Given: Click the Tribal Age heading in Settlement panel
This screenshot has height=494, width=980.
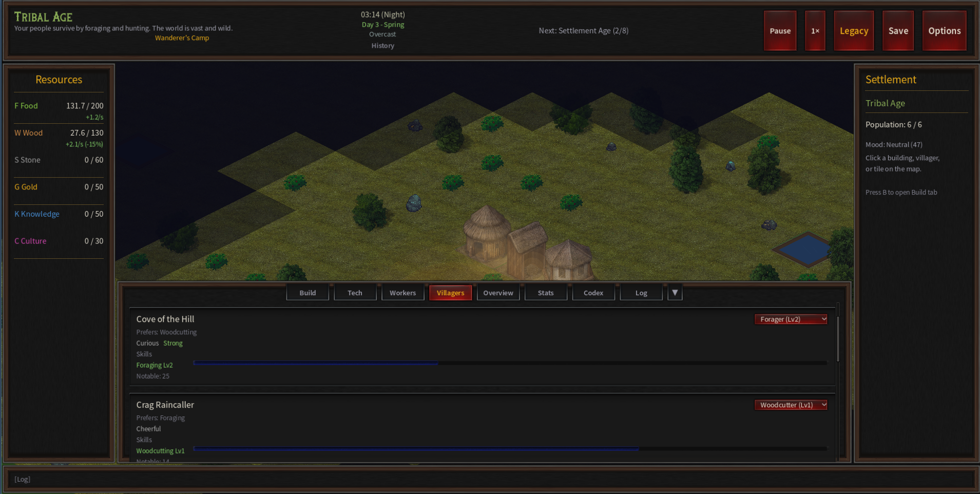Looking at the screenshot, I should 885,103.
